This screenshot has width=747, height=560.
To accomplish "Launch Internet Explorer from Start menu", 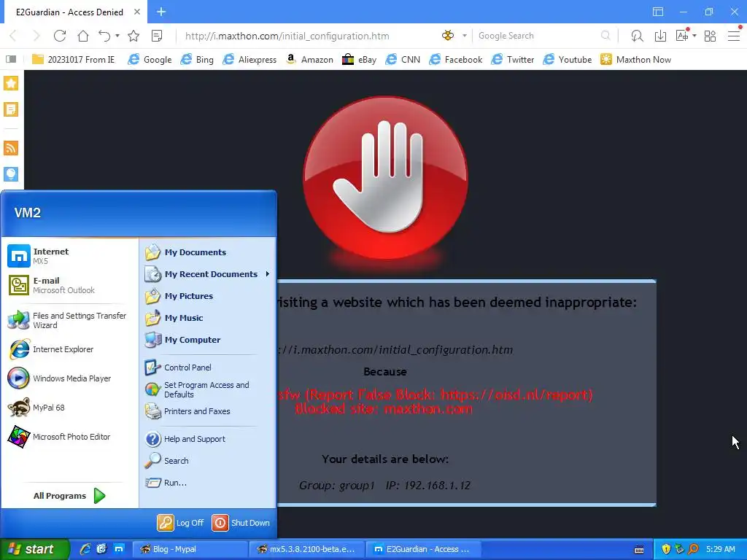I will tap(70, 349).
